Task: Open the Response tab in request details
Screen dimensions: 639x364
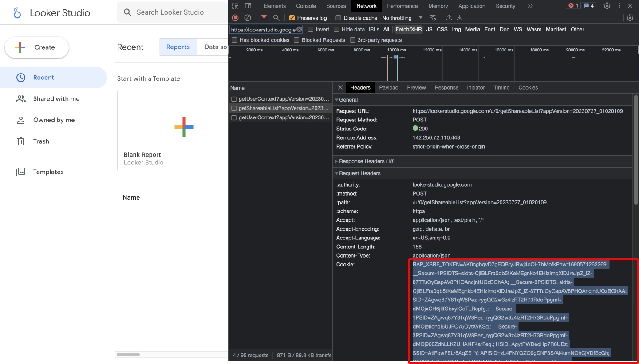Action: coord(446,88)
